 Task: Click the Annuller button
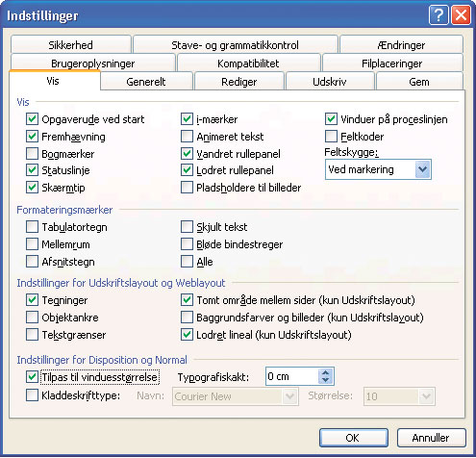pos(431,438)
